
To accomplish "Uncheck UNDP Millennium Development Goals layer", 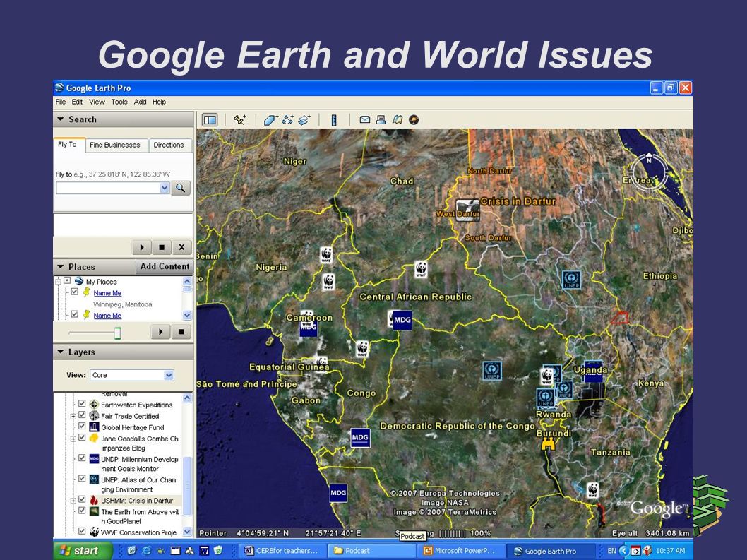I will click(82, 458).
